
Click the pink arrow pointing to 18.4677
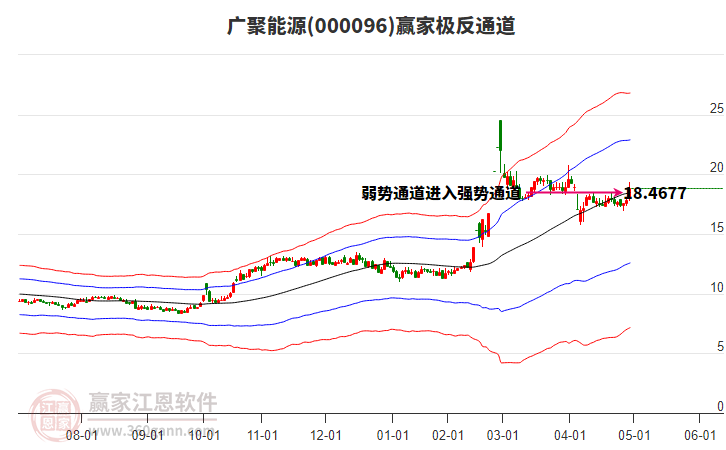click(x=574, y=192)
